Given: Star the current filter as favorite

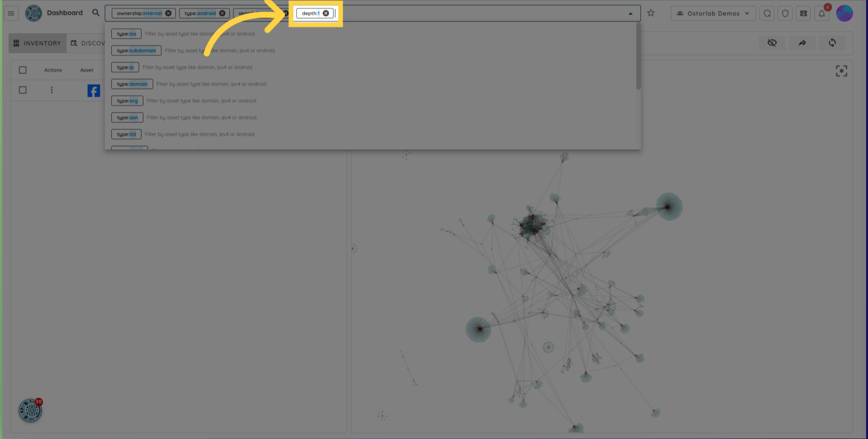Looking at the screenshot, I should point(651,13).
